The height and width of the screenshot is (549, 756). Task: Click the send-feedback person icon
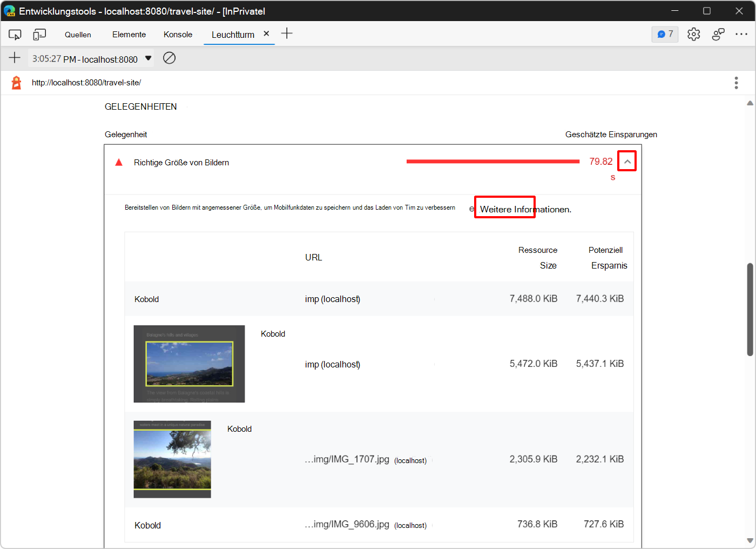(x=718, y=34)
